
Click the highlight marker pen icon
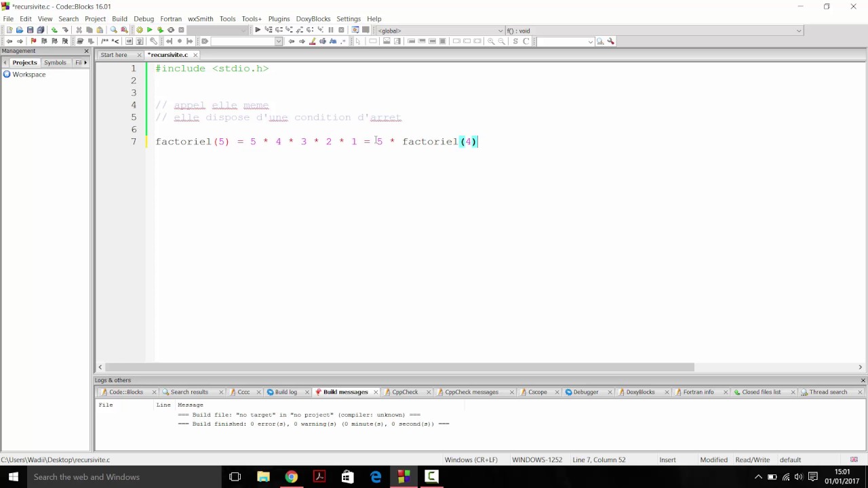click(x=312, y=41)
